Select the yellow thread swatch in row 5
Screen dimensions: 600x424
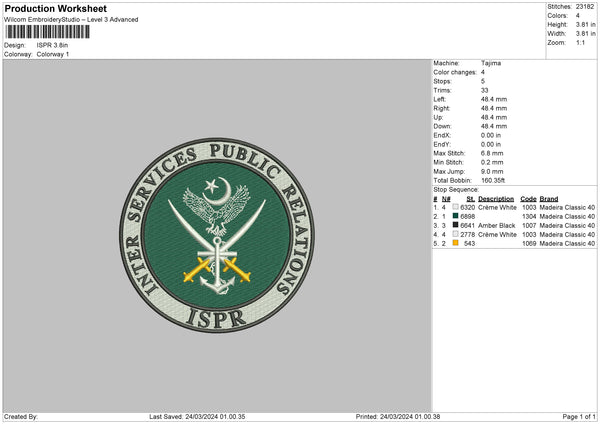tap(455, 243)
